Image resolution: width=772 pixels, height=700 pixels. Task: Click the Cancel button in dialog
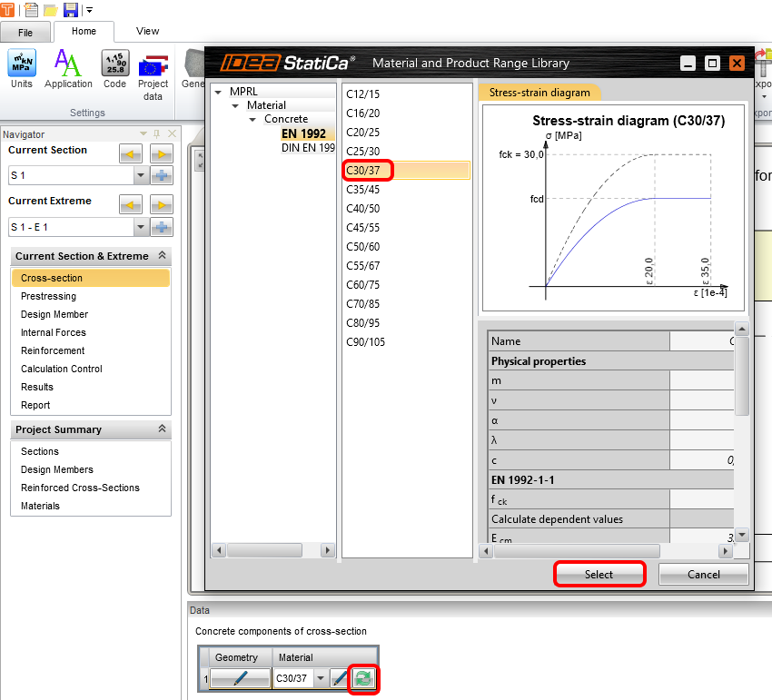[703, 574]
